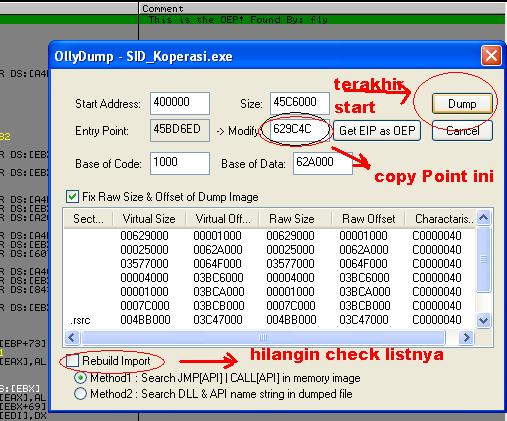Click the horizontal scroll right arrow

click(466, 337)
